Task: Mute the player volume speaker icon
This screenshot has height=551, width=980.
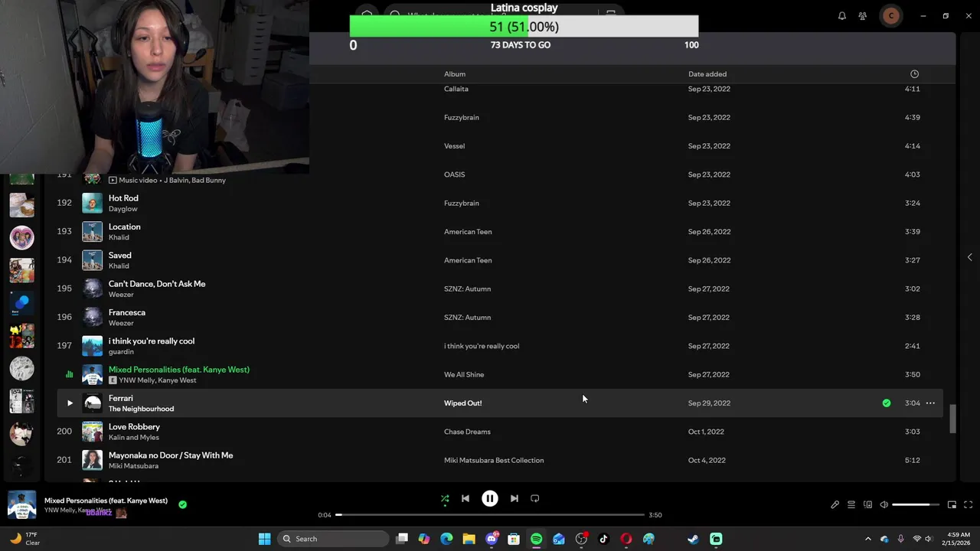Action: [x=884, y=504]
